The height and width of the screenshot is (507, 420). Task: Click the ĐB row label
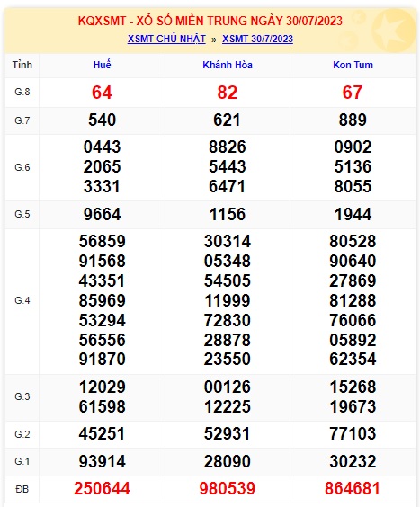coord(22,489)
